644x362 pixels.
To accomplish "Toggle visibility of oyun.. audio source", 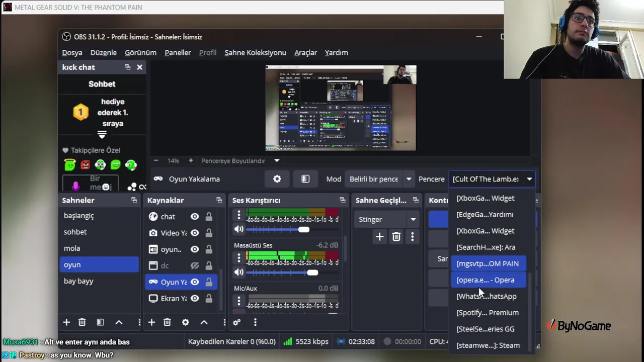I will pyautogui.click(x=195, y=249).
